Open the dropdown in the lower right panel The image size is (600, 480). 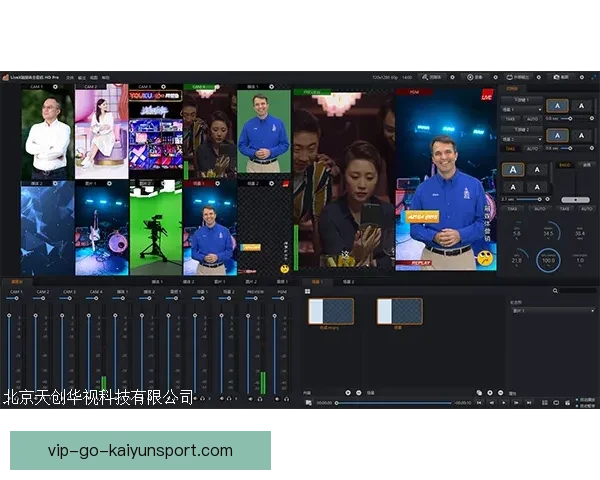pos(551,311)
